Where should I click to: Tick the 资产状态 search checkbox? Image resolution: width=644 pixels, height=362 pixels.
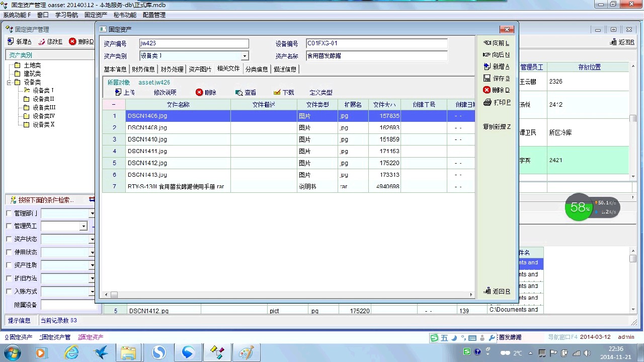point(9,239)
